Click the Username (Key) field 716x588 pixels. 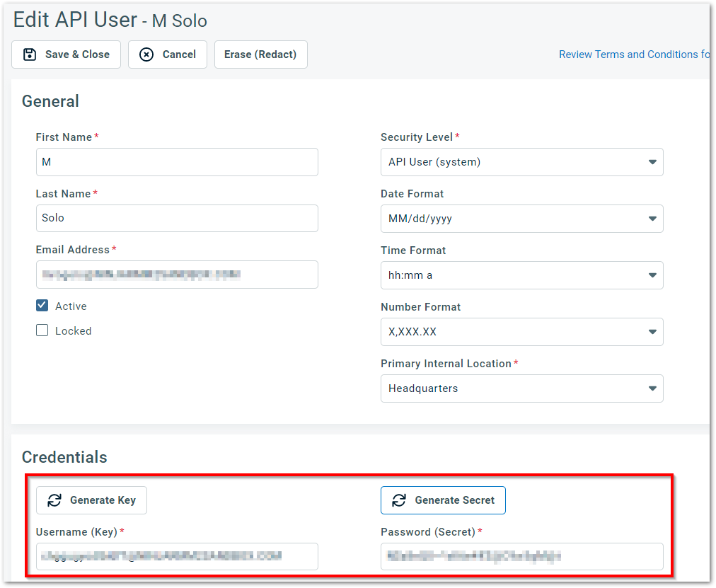click(177, 557)
